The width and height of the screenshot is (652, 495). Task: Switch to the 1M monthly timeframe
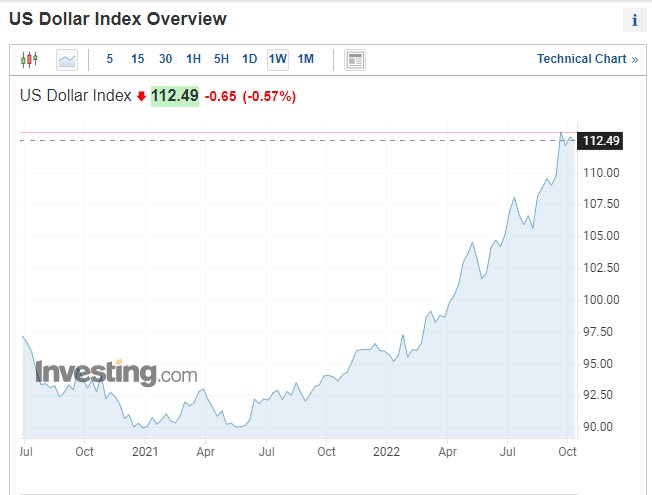(306, 59)
